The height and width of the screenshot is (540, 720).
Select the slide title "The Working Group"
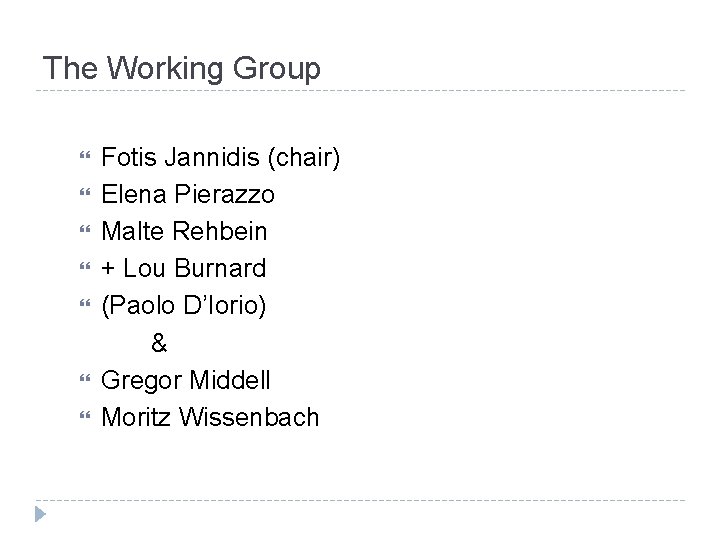tap(182, 69)
